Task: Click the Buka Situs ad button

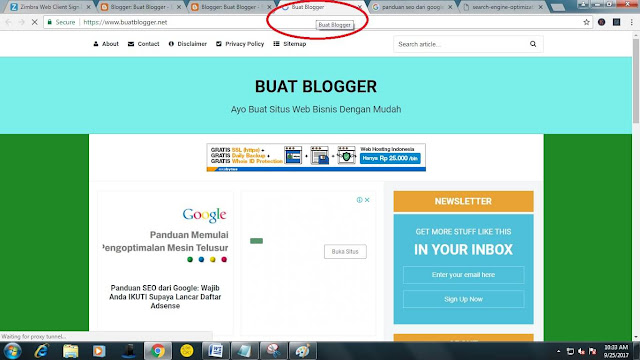Action: click(x=345, y=251)
